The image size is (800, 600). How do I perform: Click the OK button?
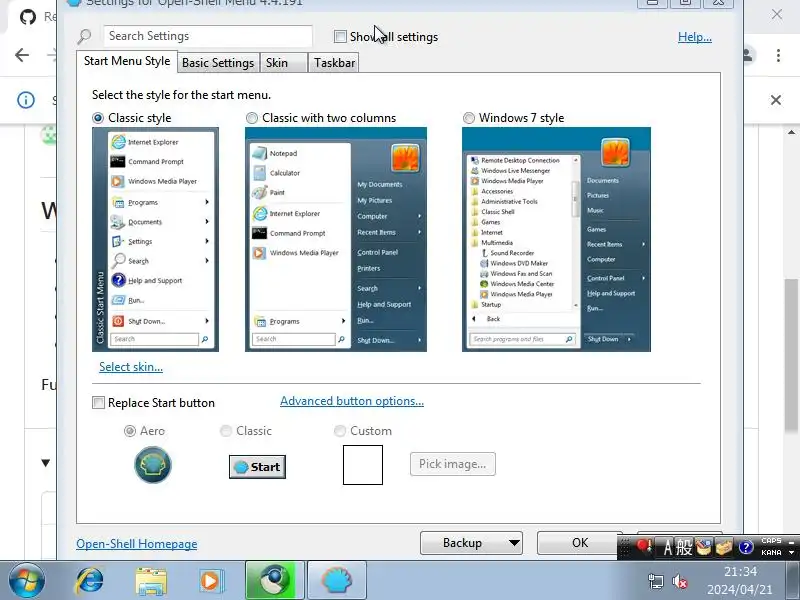(x=580, y=543)
